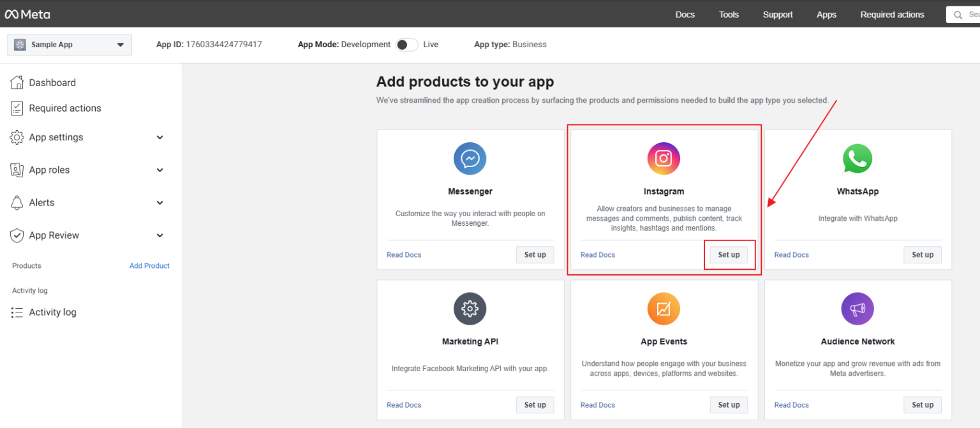Click the Dashboard icon in the sidebar

(17, 82)
